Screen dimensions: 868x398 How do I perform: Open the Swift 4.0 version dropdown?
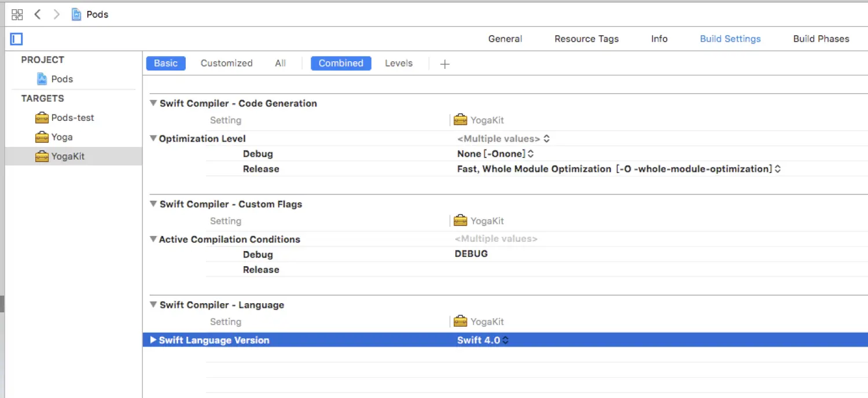(x=483, y=340)
